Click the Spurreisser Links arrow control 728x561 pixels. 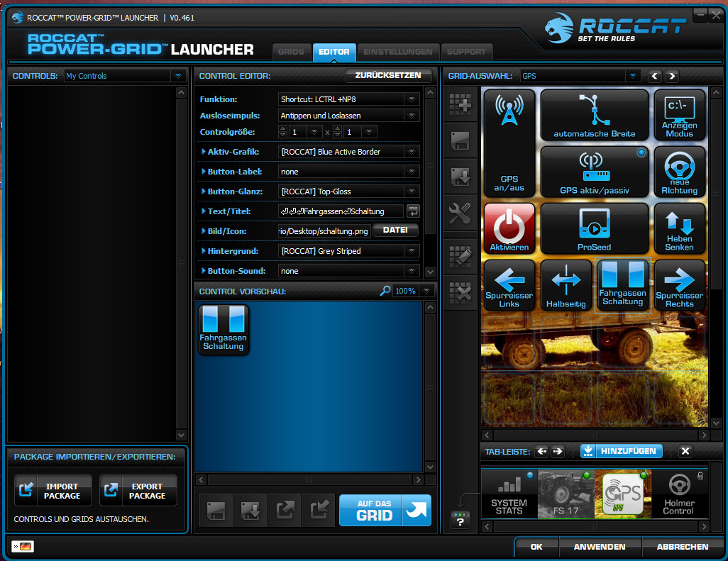coord(509,285)
